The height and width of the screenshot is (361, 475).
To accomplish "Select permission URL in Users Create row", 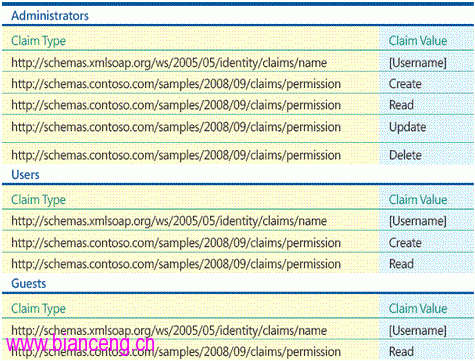I will [176, 243].
